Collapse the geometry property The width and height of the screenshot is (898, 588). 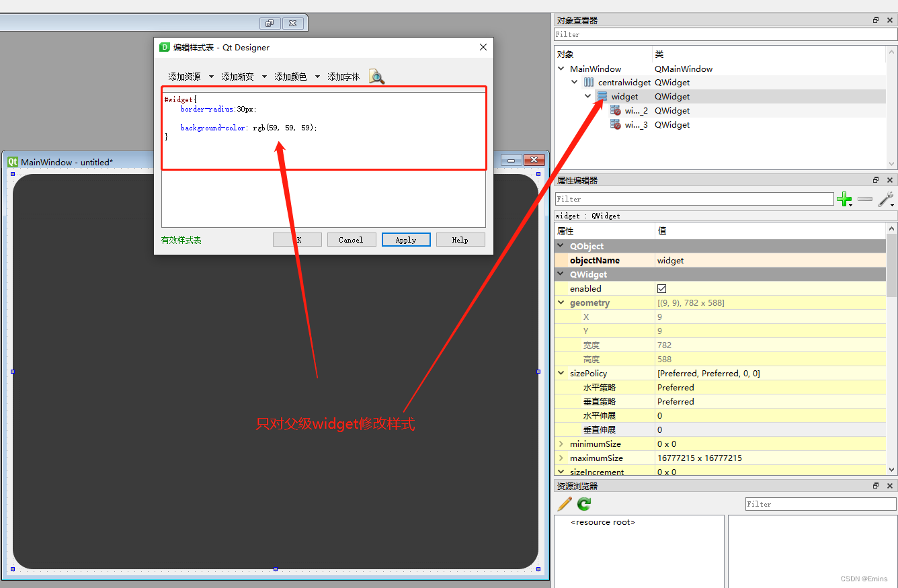click(561, 302)
